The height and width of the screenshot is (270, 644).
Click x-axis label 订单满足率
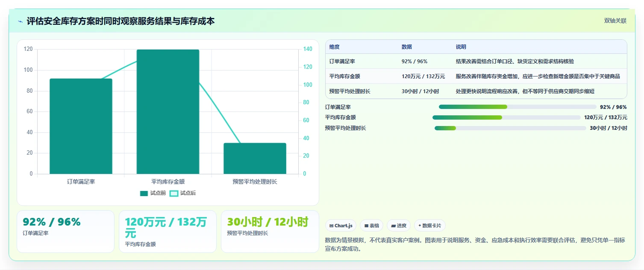pyautogui.click(x=81, y=182)
